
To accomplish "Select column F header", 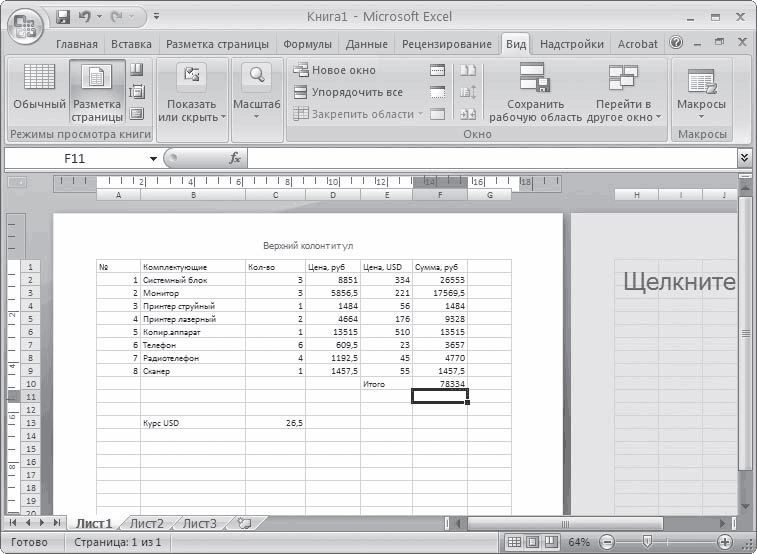I will coord(440,195).
